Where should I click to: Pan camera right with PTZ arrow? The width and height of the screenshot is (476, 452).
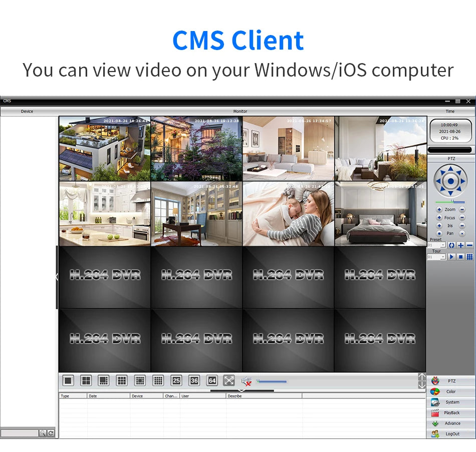[463, 181]
